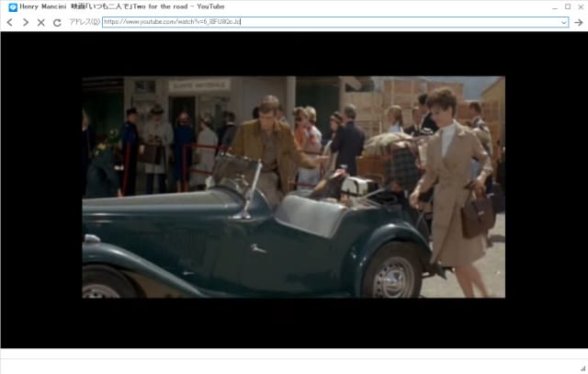This screenshot has width=588, height=374.
Task: Go back to the previous page
Action: click(10, 22)
